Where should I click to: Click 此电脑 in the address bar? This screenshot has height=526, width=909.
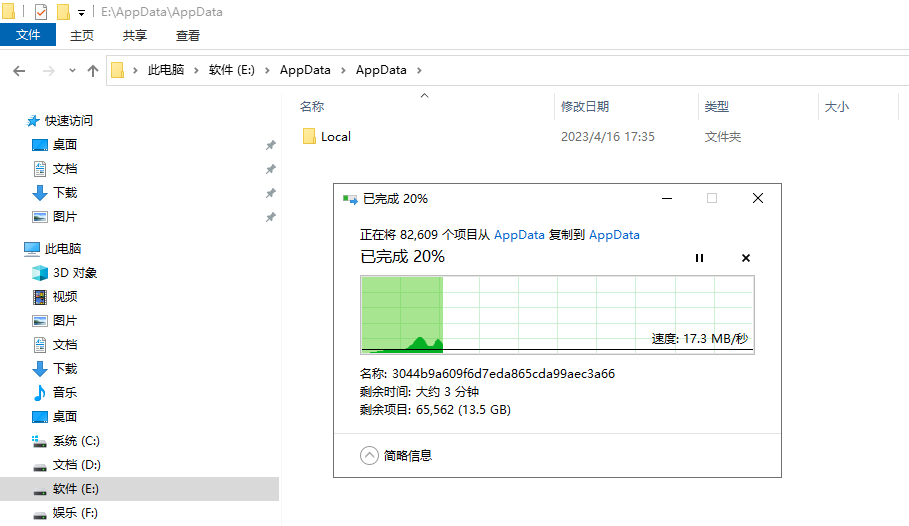click(x=166, y=70)
